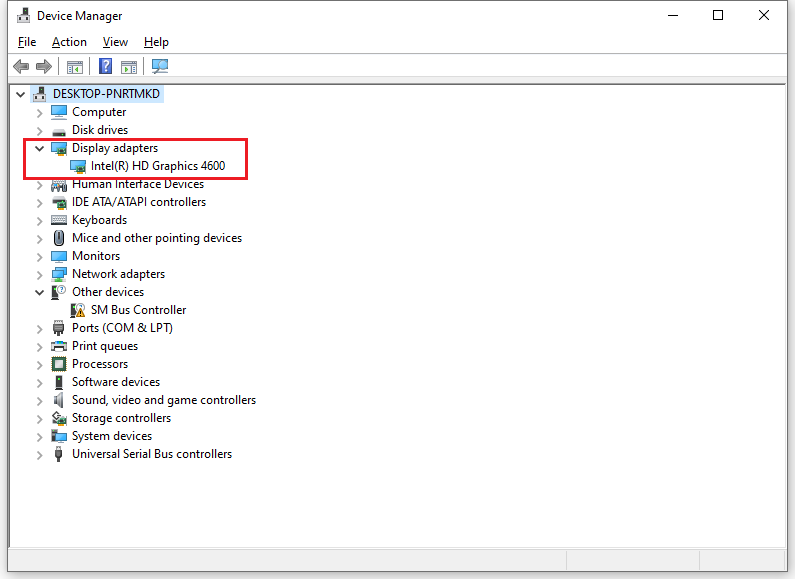The width and height of the screenshot is (795, 579).
Task: Toggle the console tree pane toolbar icon
Action: click(x=75, y=66)
